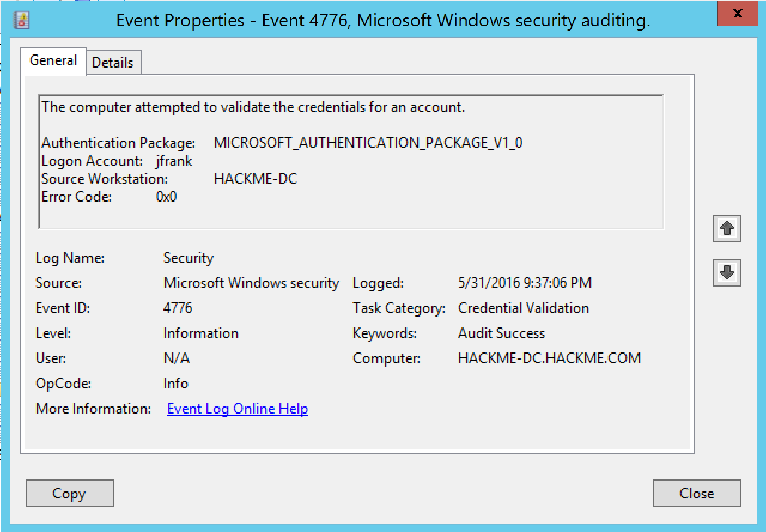The height and width of the screenshot is (532, 766).
Task: Click the next event down arrow
Action: pos(727,273)
